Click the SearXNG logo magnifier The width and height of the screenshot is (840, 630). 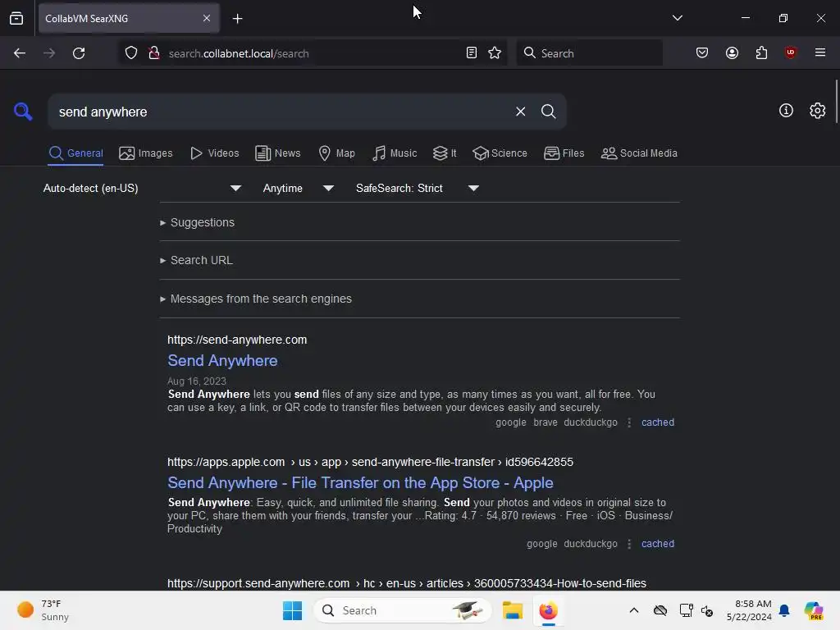23,112
